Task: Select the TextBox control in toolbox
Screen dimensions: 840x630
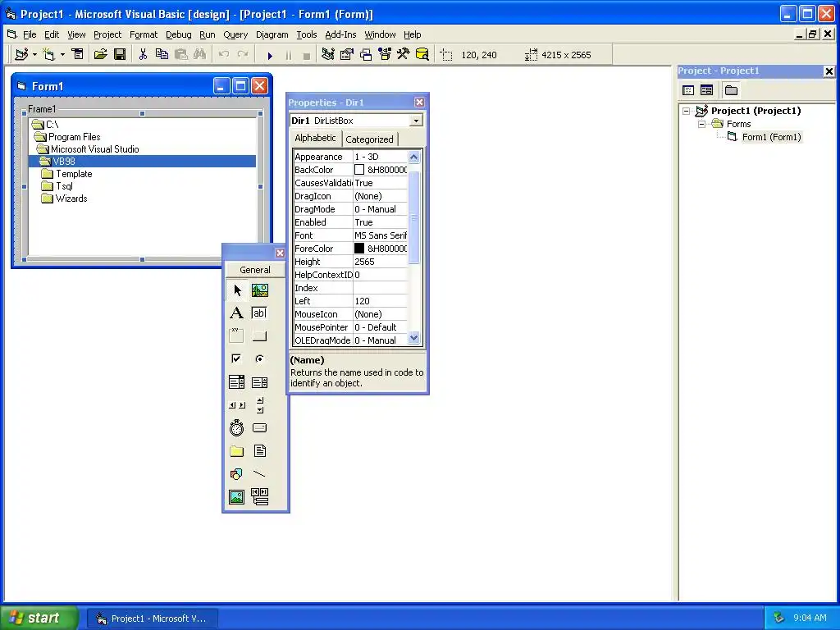Action: pos(260,313)
